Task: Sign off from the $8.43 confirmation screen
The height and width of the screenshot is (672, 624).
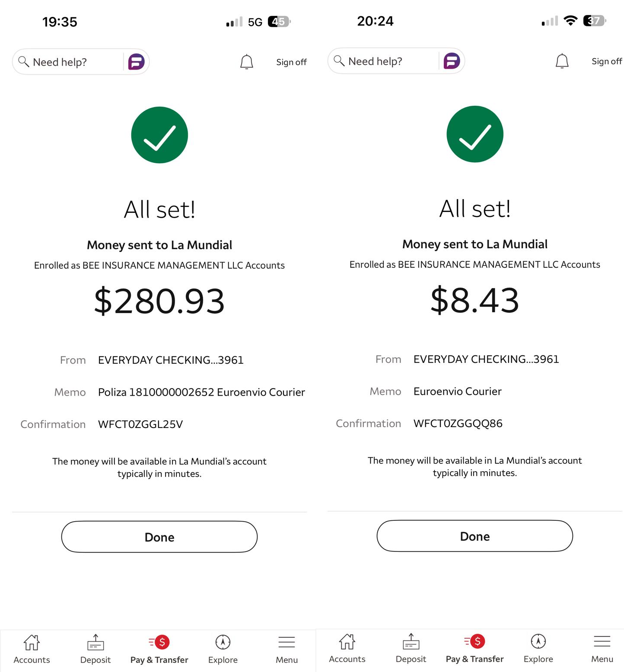Action: pos(606,61)
